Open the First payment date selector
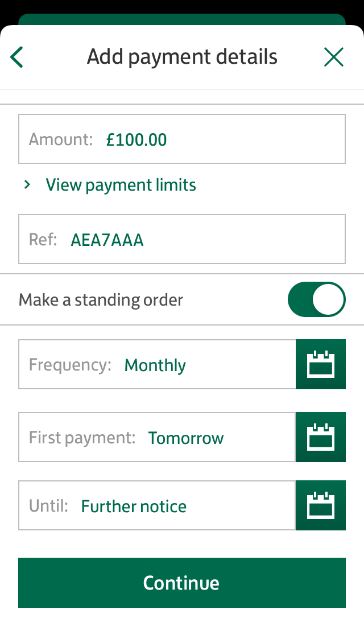The image size is (364, 626). point(157,437)
